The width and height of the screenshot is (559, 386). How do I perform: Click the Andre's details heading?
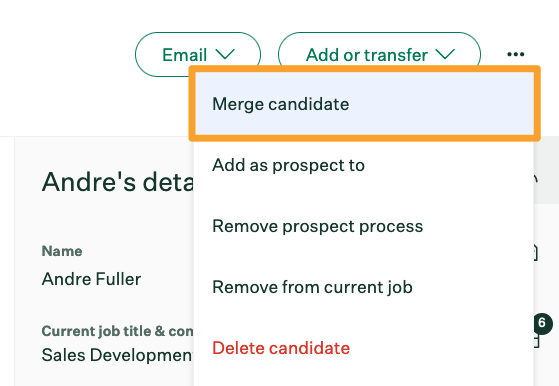[118, 182]
